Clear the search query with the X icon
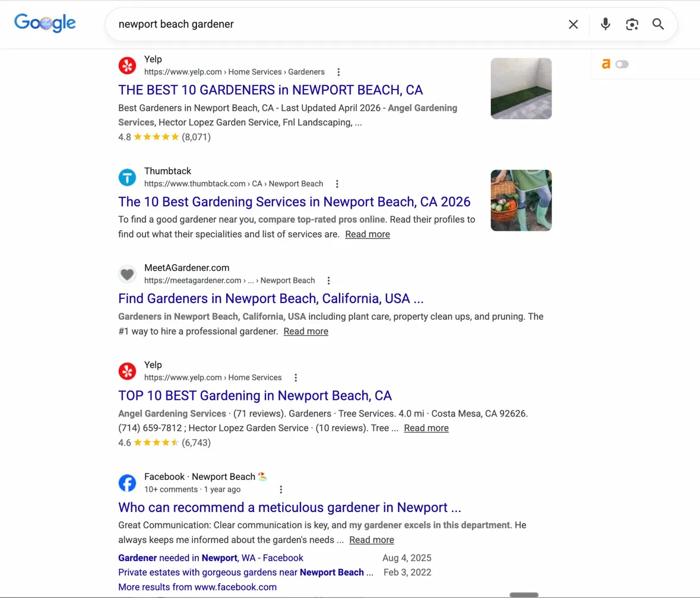Screen dimensions: 700x598 (x=573, y=24)
